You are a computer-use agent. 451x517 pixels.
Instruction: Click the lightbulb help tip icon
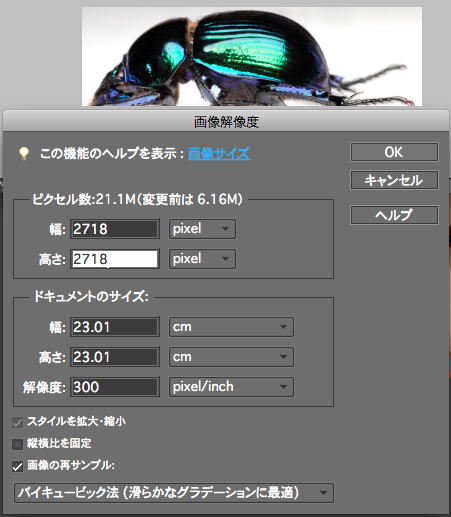tap(24, 154)
